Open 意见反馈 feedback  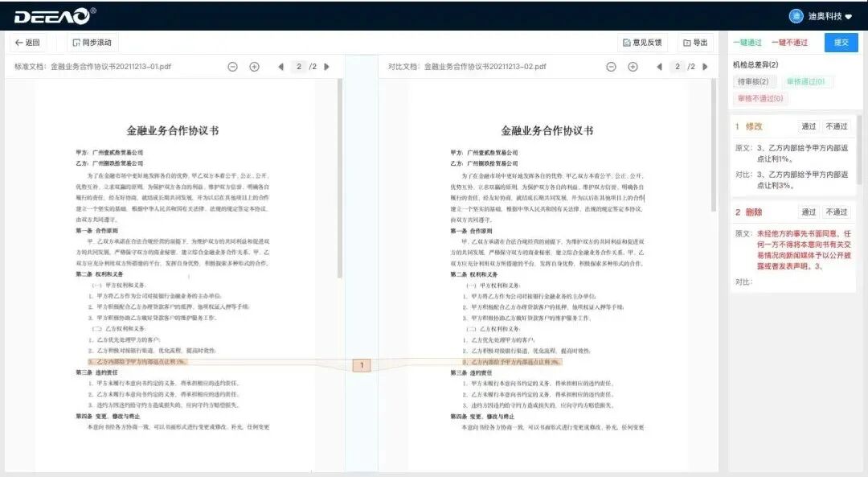642,43
